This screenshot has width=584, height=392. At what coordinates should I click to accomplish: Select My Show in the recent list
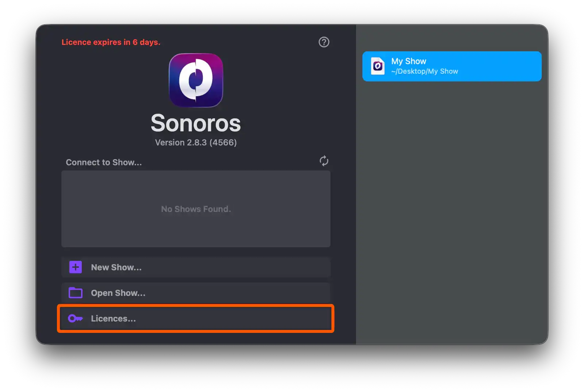coord(452,66)
